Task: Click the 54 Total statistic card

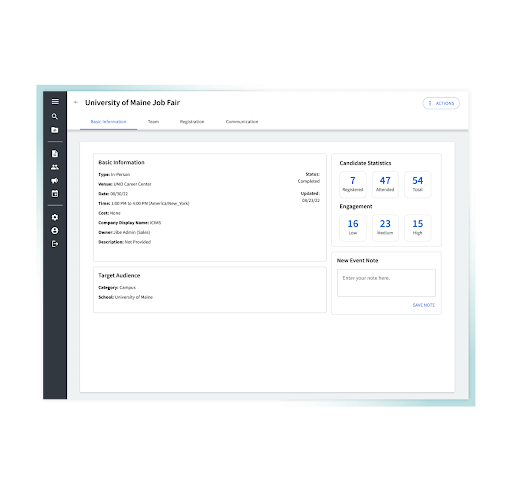Action: click(417, 184)
